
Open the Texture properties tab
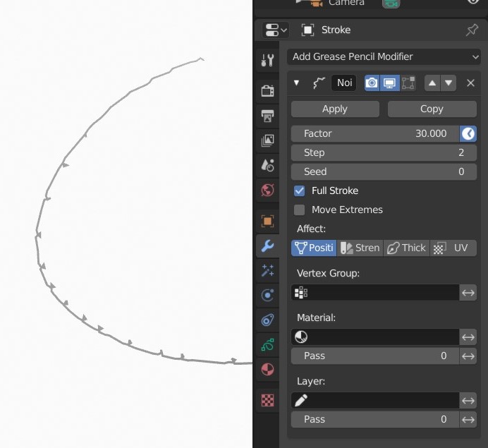tap(267, 400)
